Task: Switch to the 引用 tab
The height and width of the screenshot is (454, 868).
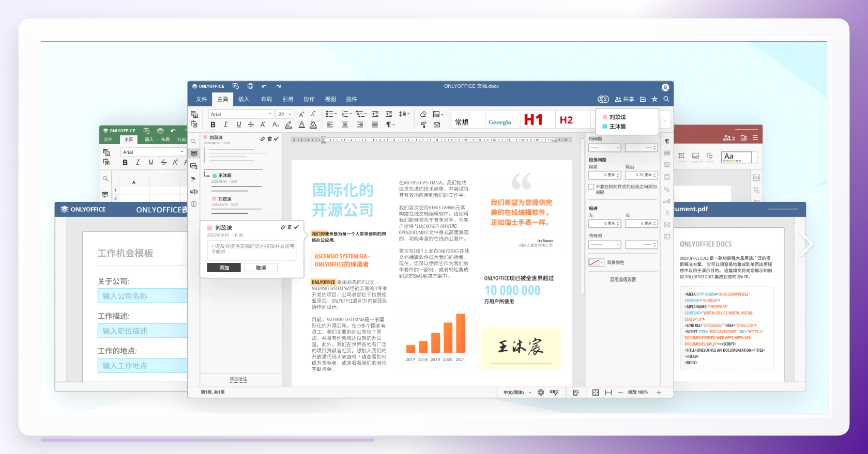Action: pyautogui.click(x=288, y=99)
